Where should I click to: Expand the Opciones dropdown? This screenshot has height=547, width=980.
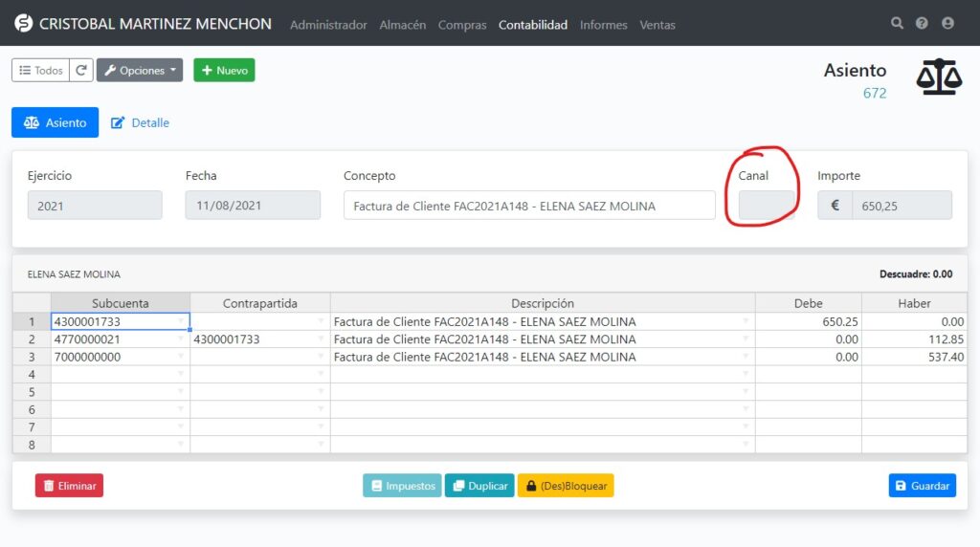[x=140, y=71]
